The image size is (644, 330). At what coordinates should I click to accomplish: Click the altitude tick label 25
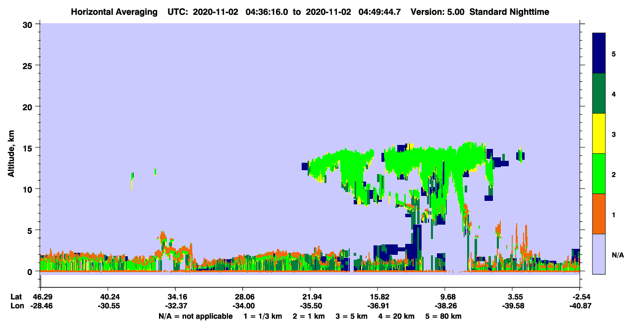pyautogui.click(x=29, y=65)
